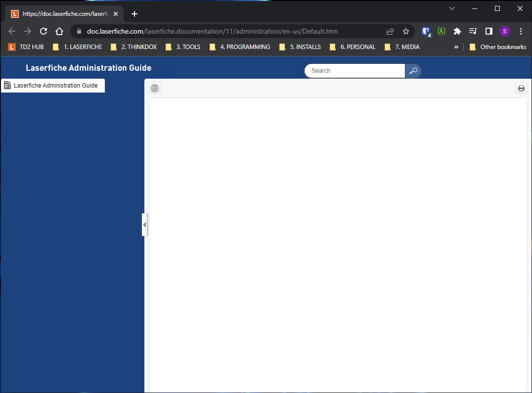Viewport: 532px width, 393px height.
Task: Open a new browser tab
Action: pyautogui.click(x=134, y=14)
